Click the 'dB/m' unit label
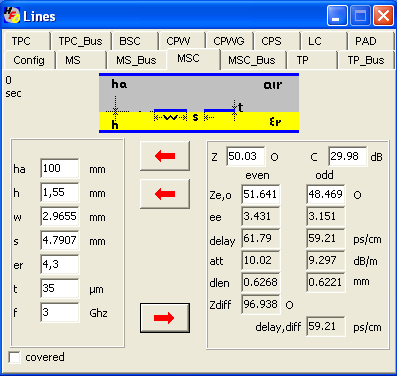This screenshot has width=397, height=376. click(x=366, y=261)
